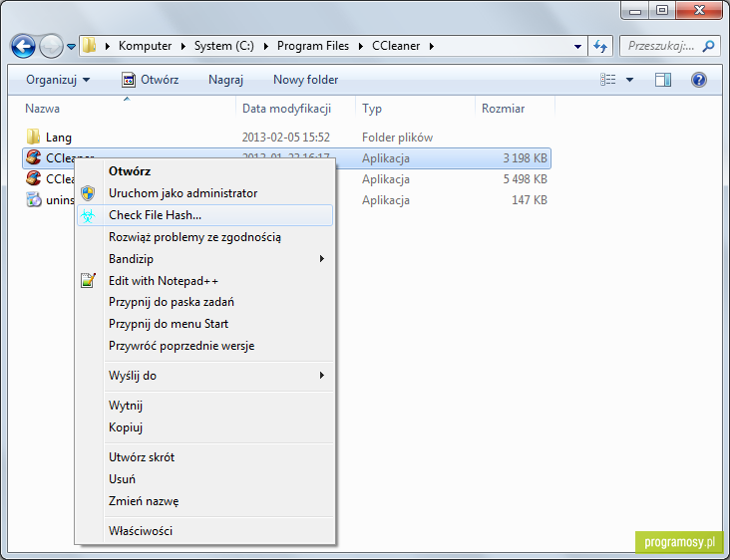Screen dimensions: 730x560
Task: Select Program Files in the breadcrumb
Action: click(313, 46)
